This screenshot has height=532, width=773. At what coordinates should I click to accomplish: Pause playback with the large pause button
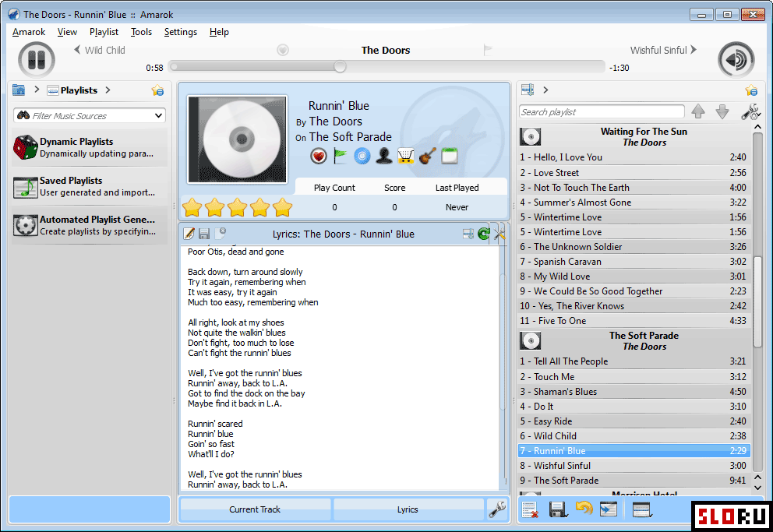tap(36, 60)
